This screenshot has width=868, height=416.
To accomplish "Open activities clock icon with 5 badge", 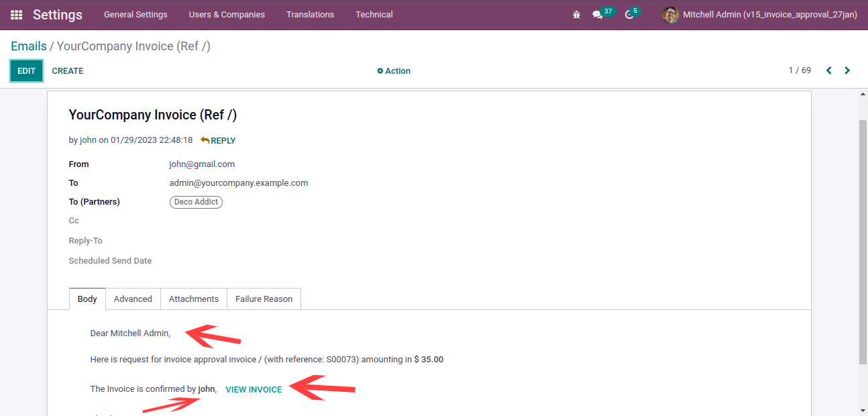I will [x=633, y=14].
